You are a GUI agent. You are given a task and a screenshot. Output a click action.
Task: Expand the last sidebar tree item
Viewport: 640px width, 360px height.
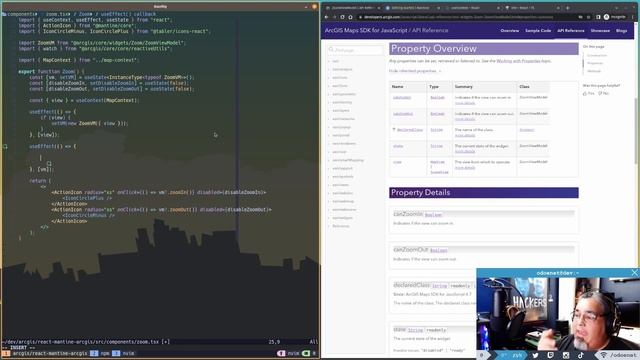tap(340, 226)
